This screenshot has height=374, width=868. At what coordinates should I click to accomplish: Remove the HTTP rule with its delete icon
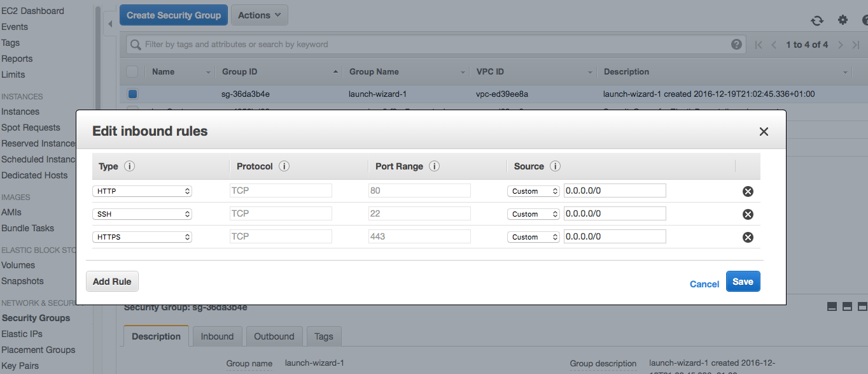748,191
